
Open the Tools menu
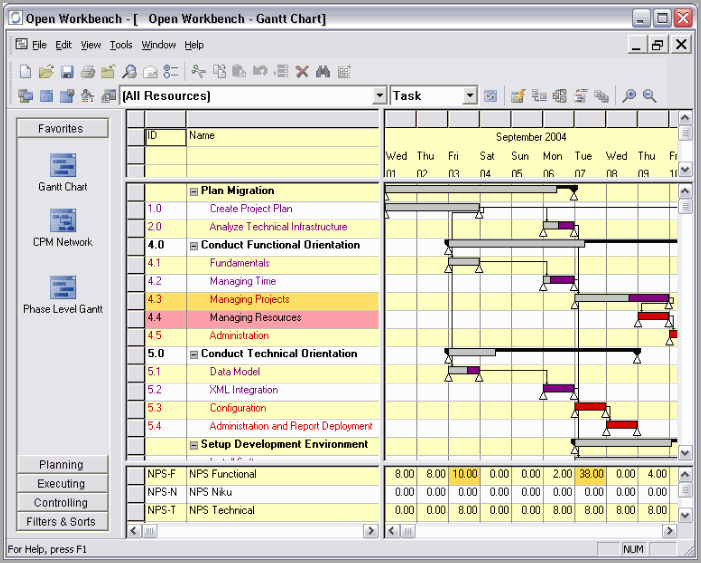[x=121, y=45]
